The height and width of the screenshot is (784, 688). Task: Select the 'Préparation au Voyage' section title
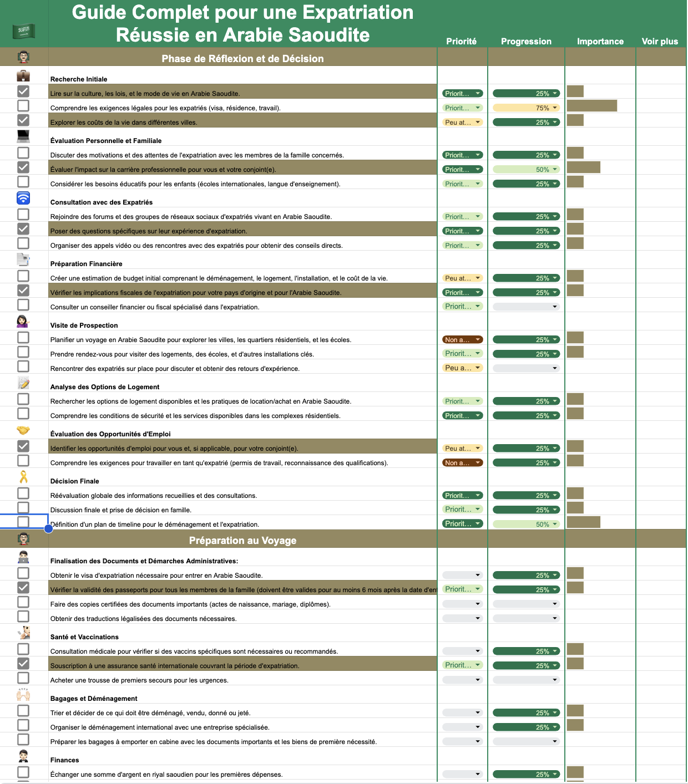[x=242, y=540]
